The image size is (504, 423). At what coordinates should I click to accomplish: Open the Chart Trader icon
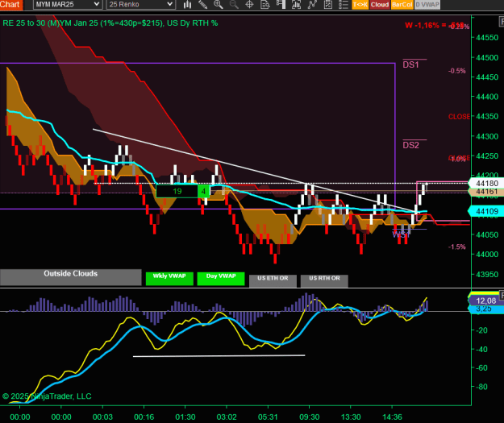(x=281, y=5)
